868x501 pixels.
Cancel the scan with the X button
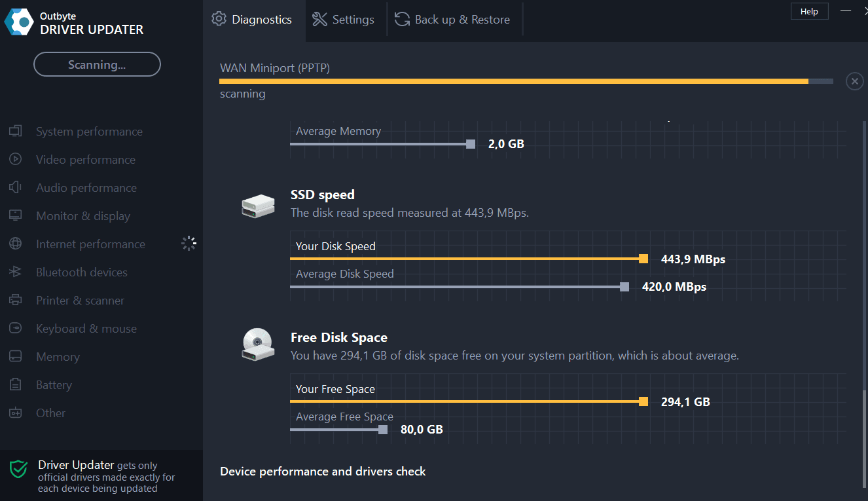(854, 81)
